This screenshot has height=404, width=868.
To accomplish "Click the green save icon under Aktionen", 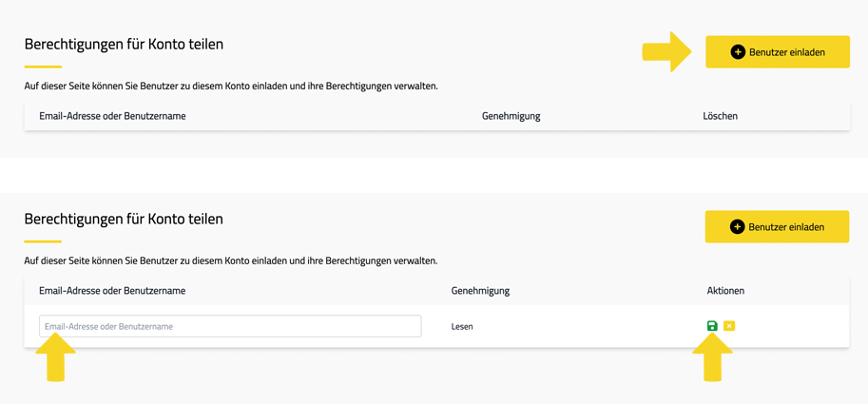I will (712, 326).
